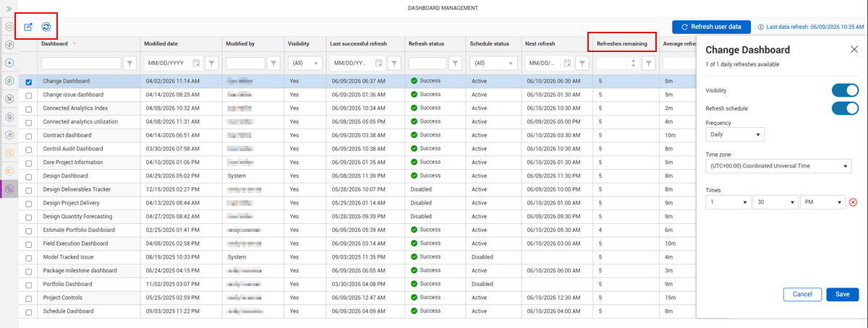Open the Modified by column filter funnel icon
Viewport: 868px width, 328px height.
coord(273,64)
